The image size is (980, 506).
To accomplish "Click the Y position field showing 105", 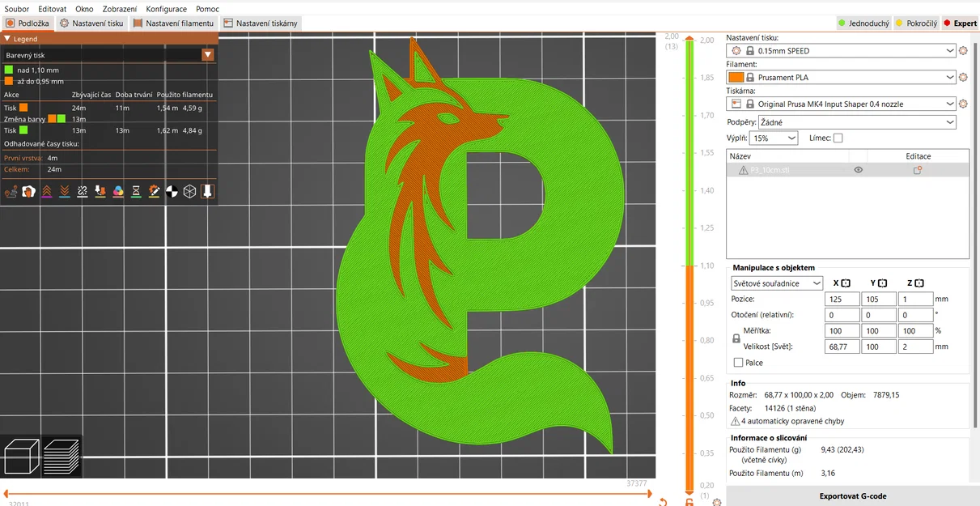I will (879, 299).
